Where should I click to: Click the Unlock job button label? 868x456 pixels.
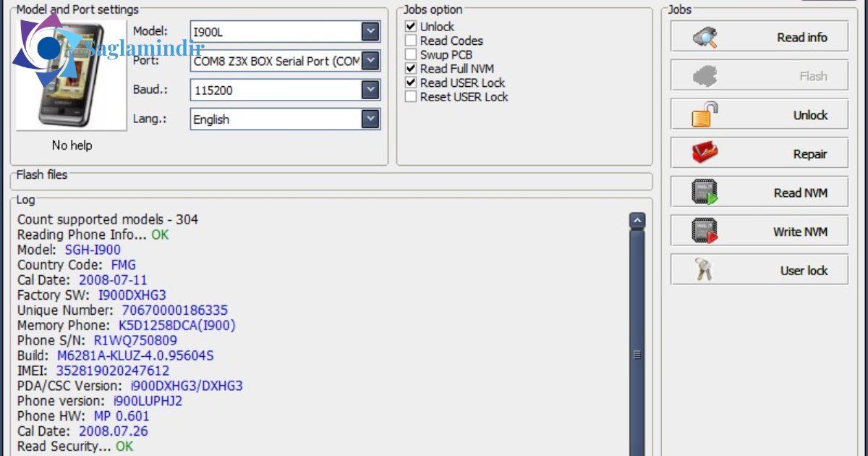810,115
